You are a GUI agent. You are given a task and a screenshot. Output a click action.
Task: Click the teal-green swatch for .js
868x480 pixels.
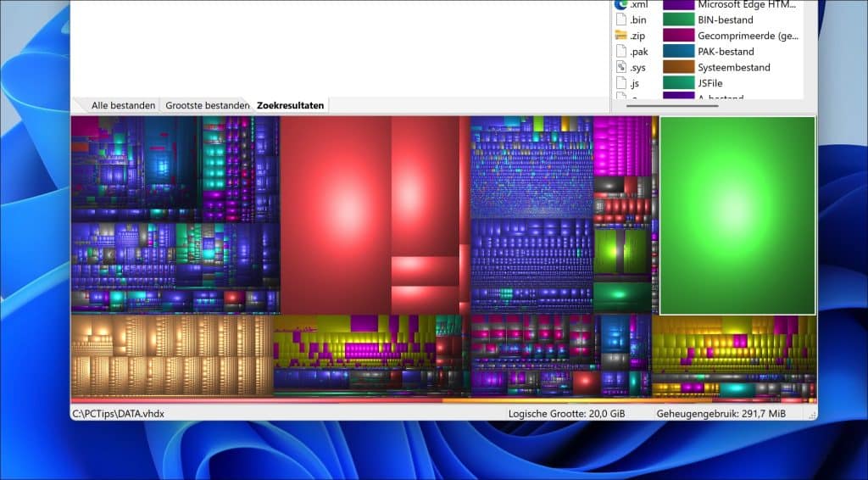pos(679,83)
